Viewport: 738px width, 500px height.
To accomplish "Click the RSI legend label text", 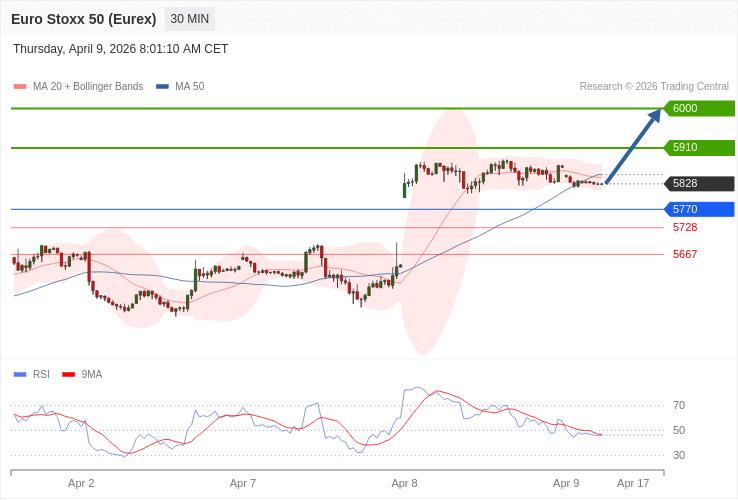I will [x=41, y=375].
